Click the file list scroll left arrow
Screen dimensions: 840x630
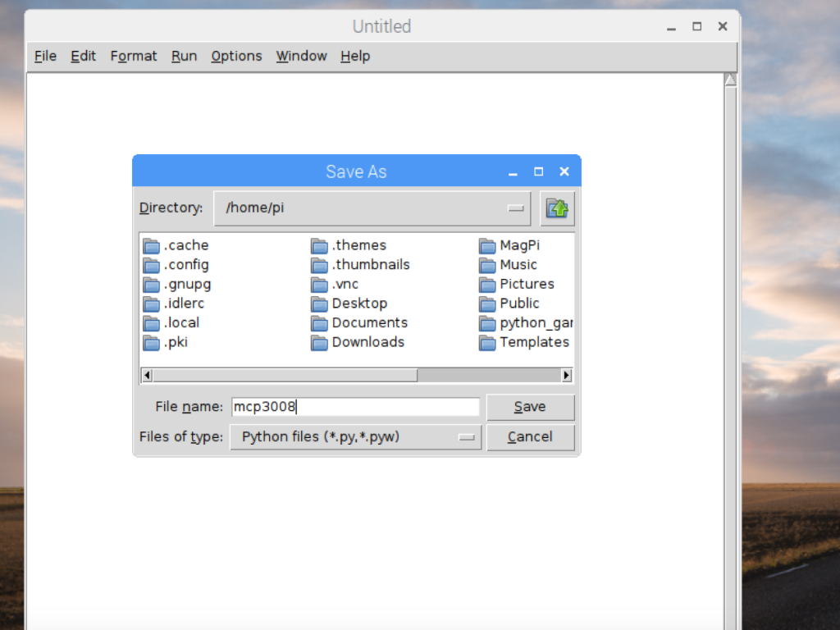(147, 376)
